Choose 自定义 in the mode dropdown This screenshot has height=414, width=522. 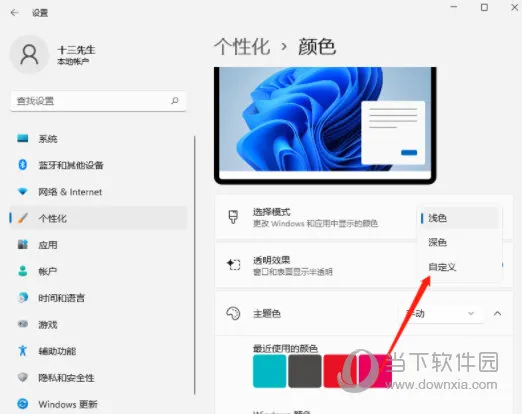(459, 267)
